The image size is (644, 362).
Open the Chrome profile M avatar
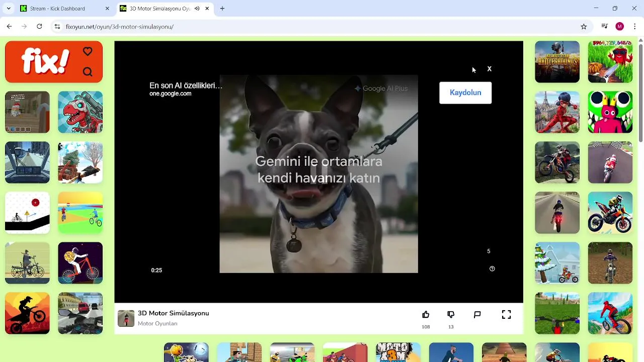point(620,27)
